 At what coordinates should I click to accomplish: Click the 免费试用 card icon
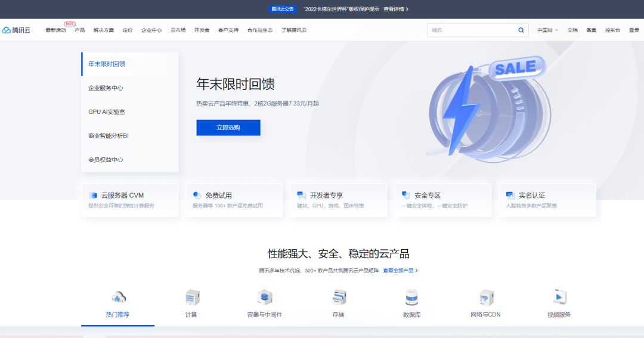[197, 195]
